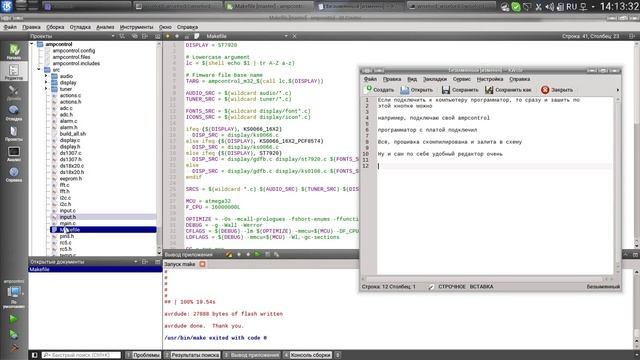Build the project with hammer icon

[13, 348]
